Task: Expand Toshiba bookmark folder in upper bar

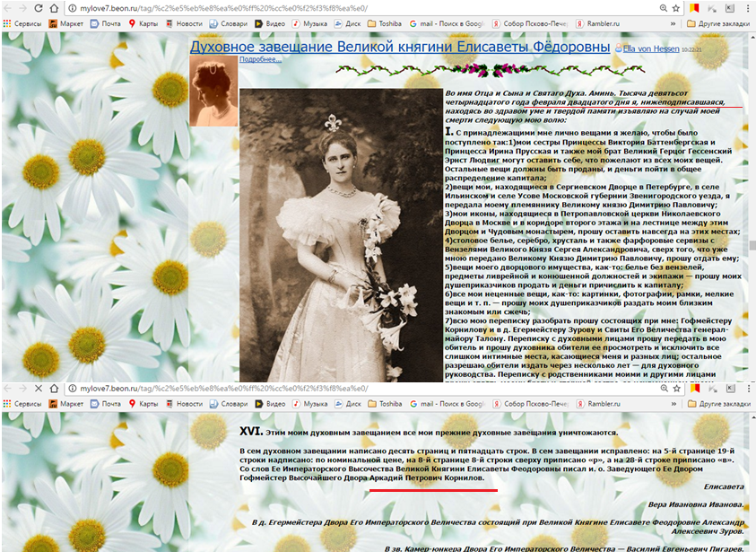Action: click(384, 23)
